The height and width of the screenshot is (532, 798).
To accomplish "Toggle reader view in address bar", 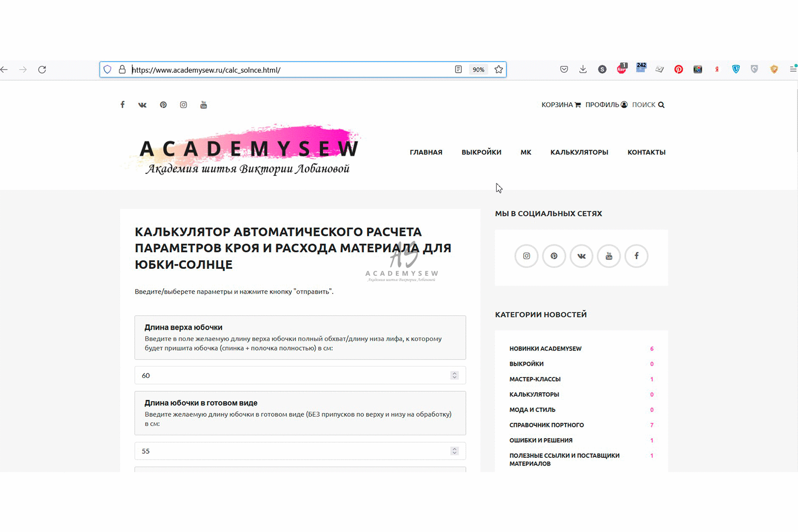I will 458,69.
